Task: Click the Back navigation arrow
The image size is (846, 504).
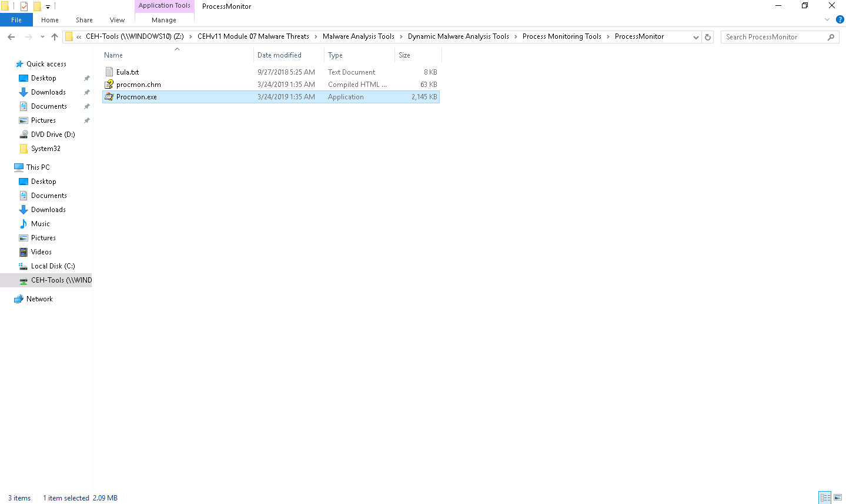Action: coord(11,36)
